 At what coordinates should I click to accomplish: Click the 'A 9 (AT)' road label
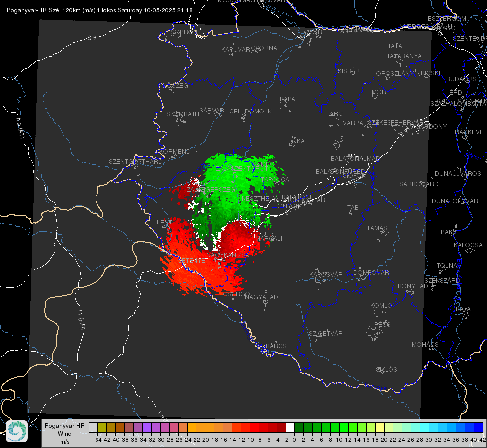[x=20, y=128]
